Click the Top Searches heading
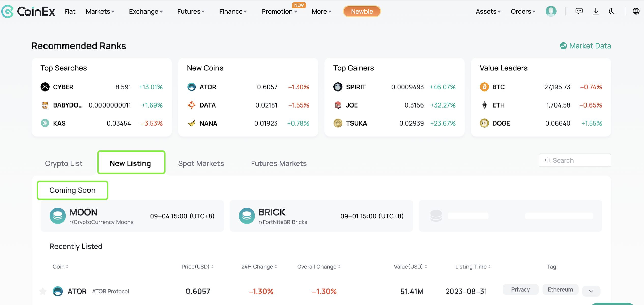Image resolution: width=644 pixels, height=305 pixels. [64, 68]
